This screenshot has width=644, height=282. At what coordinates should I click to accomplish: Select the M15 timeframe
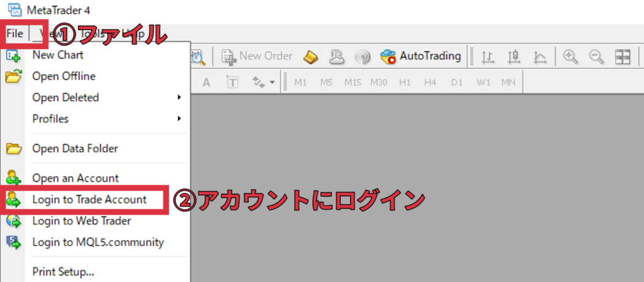pyautogui.click(x=353, y=82)
